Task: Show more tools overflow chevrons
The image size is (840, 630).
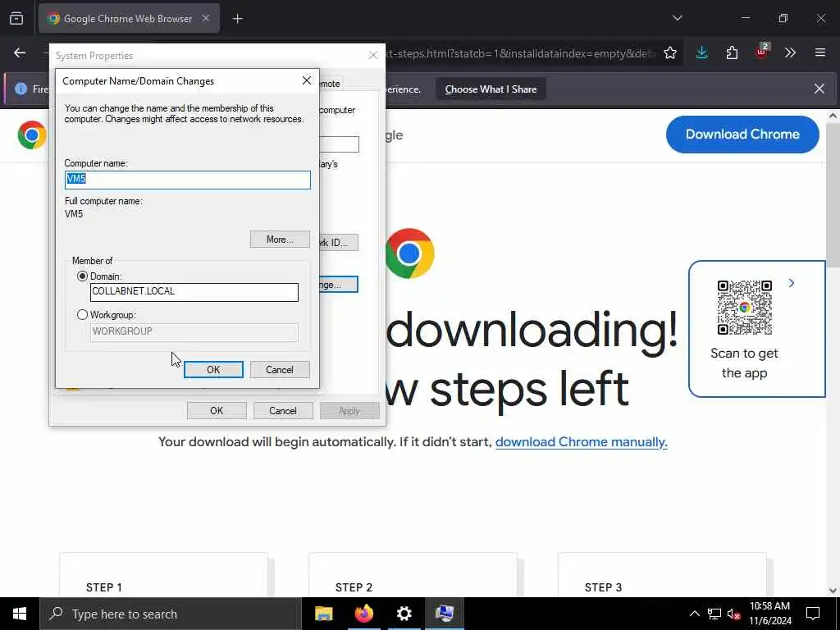Action: tap(790, 52)
